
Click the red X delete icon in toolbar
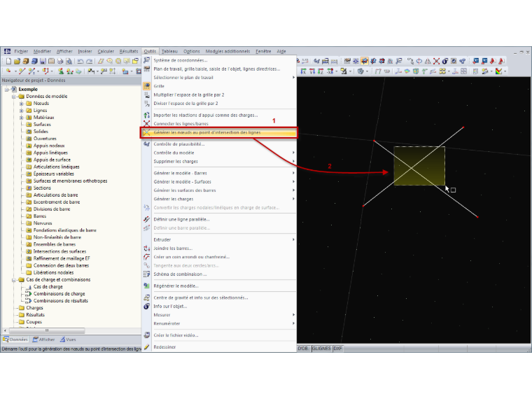436,61
